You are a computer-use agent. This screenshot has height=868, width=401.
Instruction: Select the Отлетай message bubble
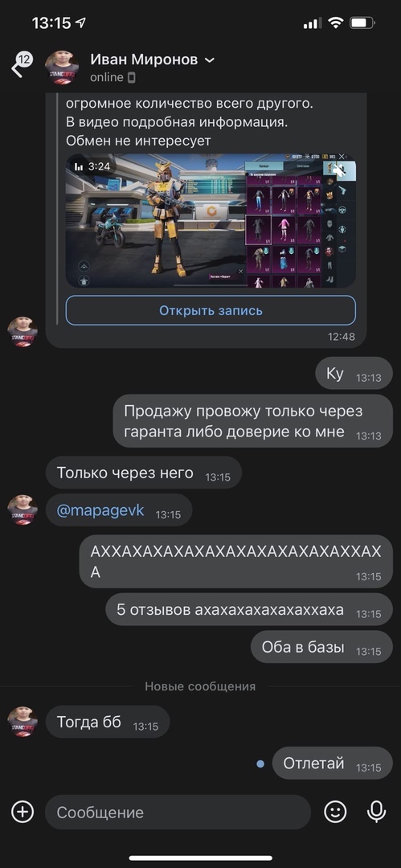pyautogui.click(x=333, y=763)
